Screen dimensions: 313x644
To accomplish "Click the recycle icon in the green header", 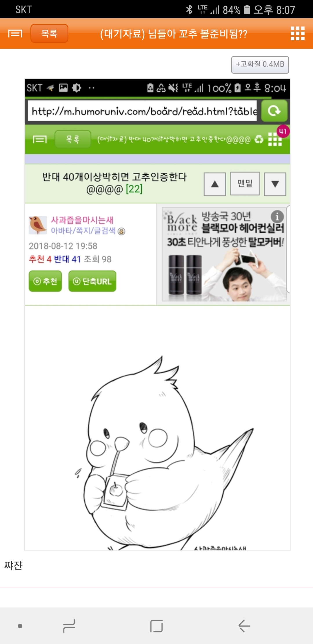I will pos(259,140).
